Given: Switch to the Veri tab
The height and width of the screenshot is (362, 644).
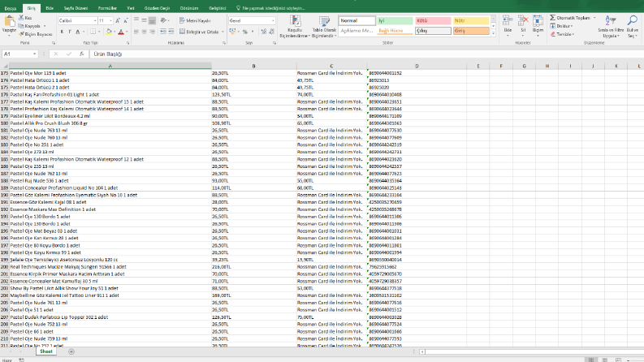Looking at the screenshot, I should click(x=130, y=8).
